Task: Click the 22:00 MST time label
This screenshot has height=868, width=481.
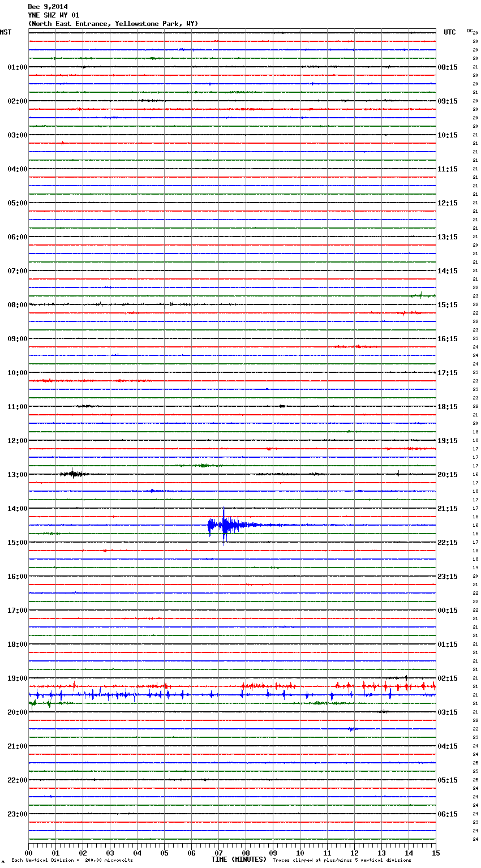Action: point(18,780)
